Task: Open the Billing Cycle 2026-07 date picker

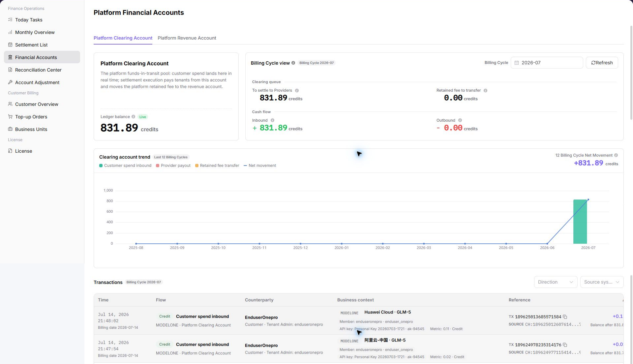Action: [x=547, y=63]
